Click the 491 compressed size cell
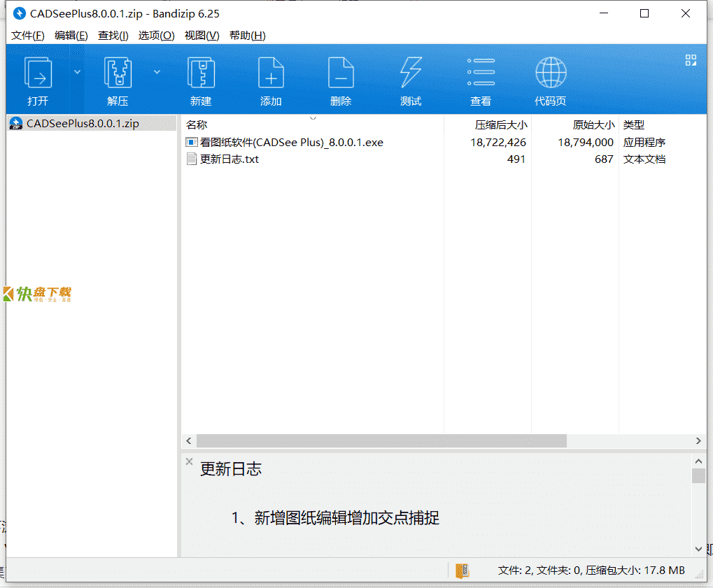This screenshot has width=713, height=588. tap(516, 159)
